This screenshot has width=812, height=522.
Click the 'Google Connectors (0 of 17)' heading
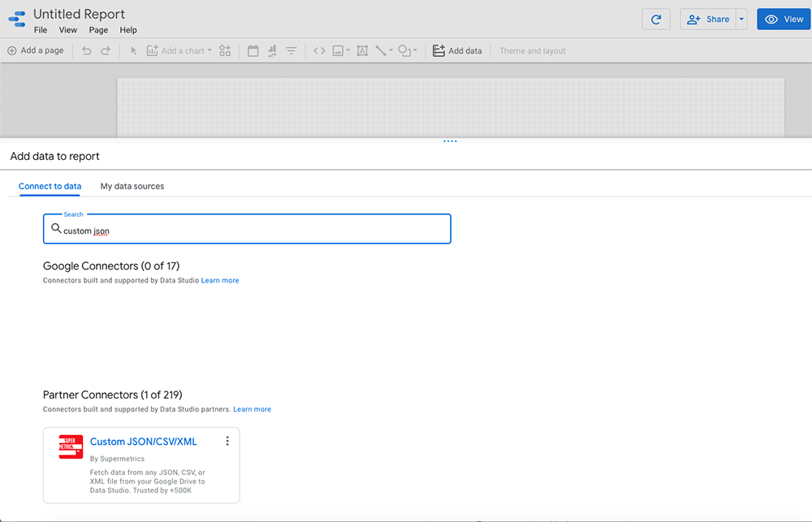click(x=111, y=266)
